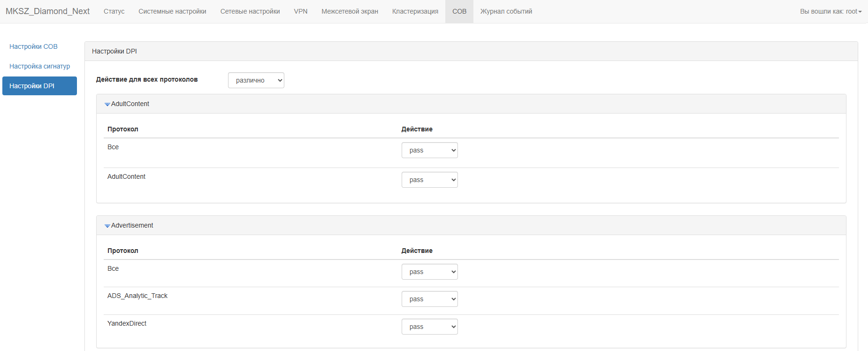The height and width of the screenshot is (351, 868).
Task: Open action dropdown for Advertisement 'Все' row
Action: pos(429,272)
